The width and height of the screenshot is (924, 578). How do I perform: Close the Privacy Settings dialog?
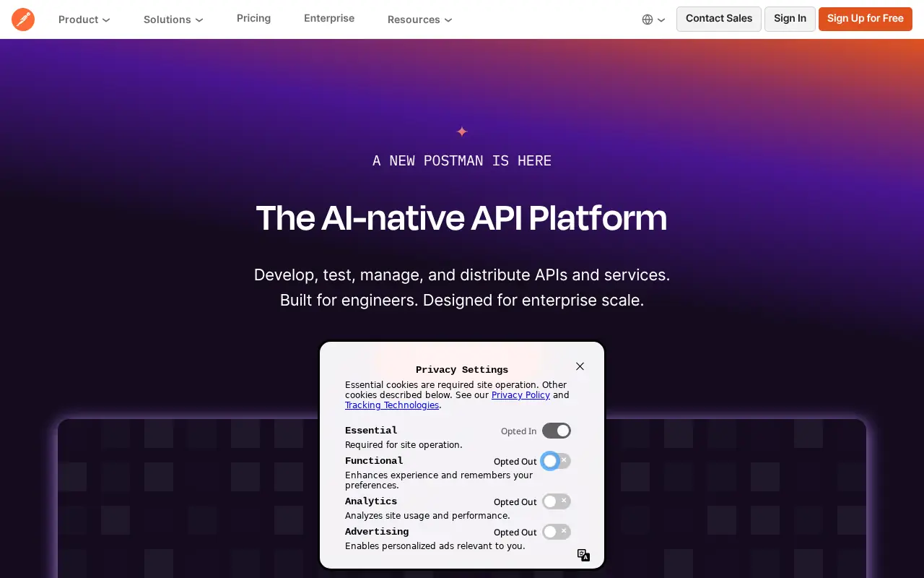580,366
